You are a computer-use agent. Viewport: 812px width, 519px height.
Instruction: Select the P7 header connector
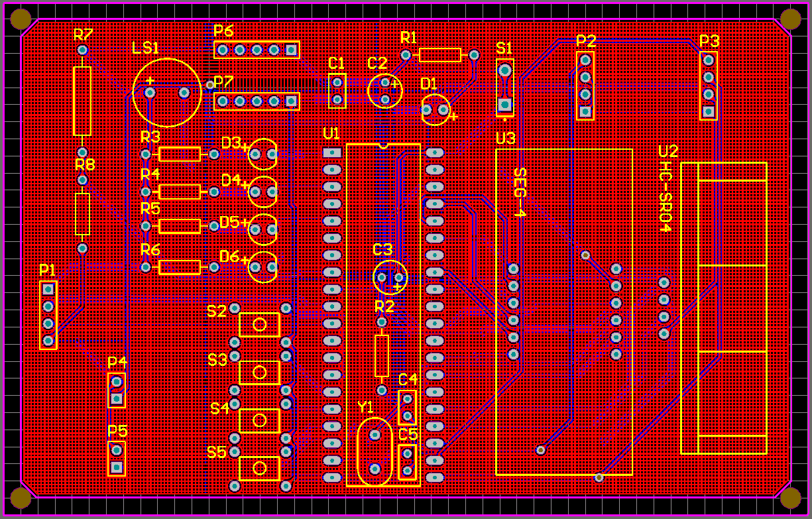[257, 101]
